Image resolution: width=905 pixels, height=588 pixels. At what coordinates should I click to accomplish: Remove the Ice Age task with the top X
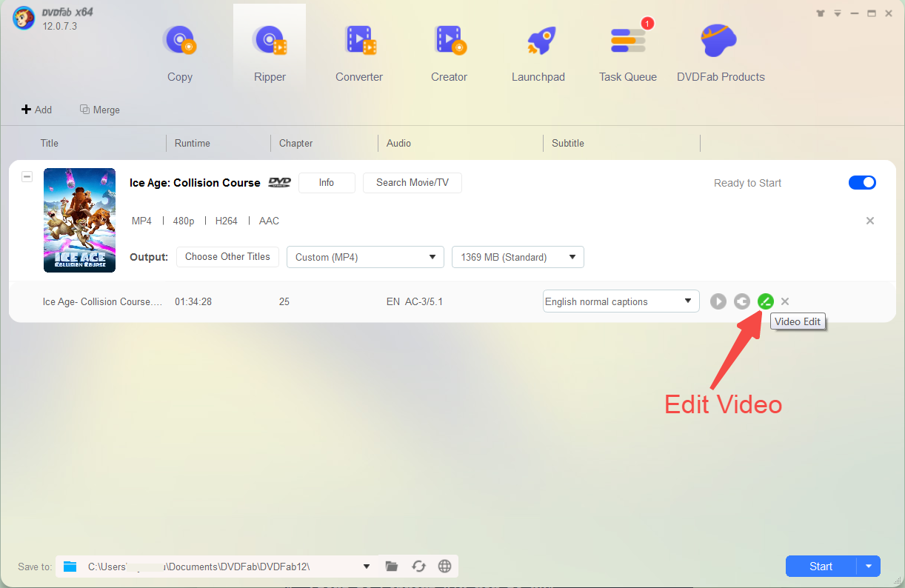click(870, 221)
